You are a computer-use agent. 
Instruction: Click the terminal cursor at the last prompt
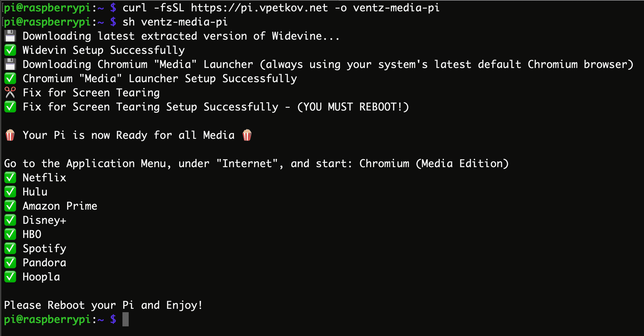pyautogui.click(x=126, y=319)
